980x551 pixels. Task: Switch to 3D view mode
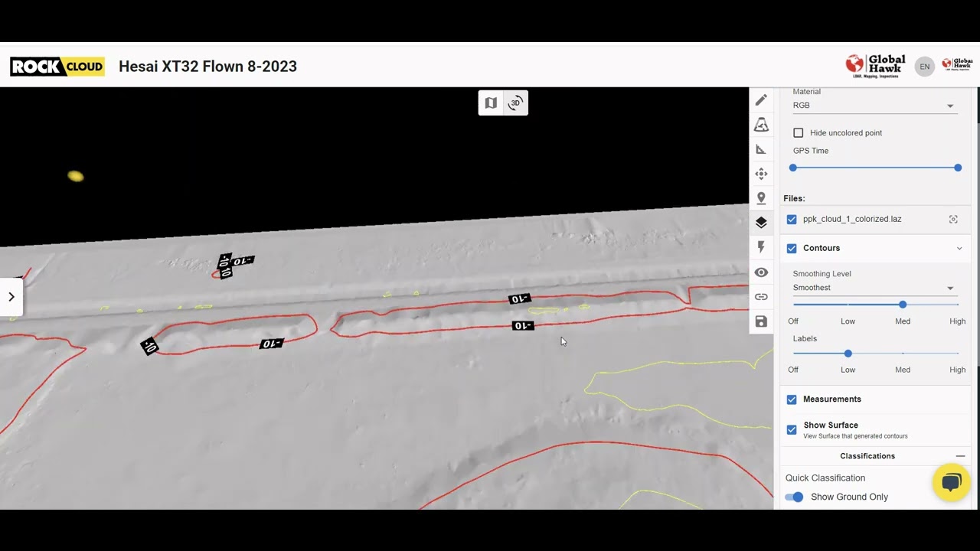[x=515, y=103]
